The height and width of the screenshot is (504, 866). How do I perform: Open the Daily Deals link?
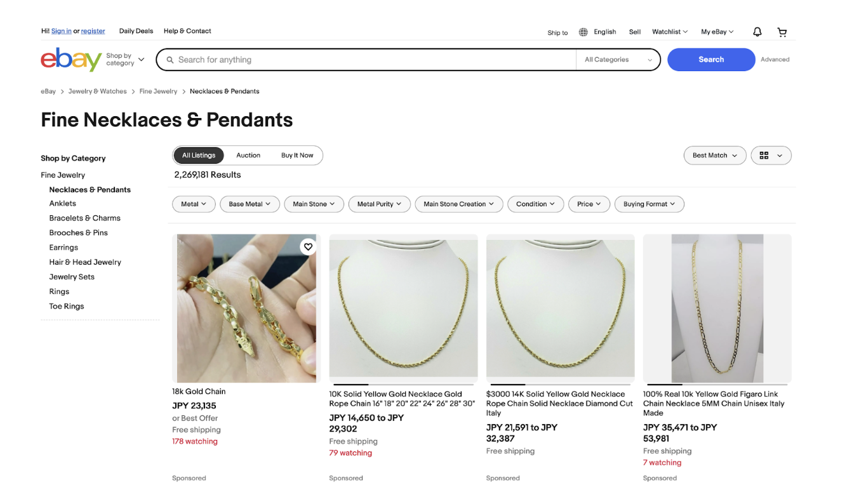(136, 31)
